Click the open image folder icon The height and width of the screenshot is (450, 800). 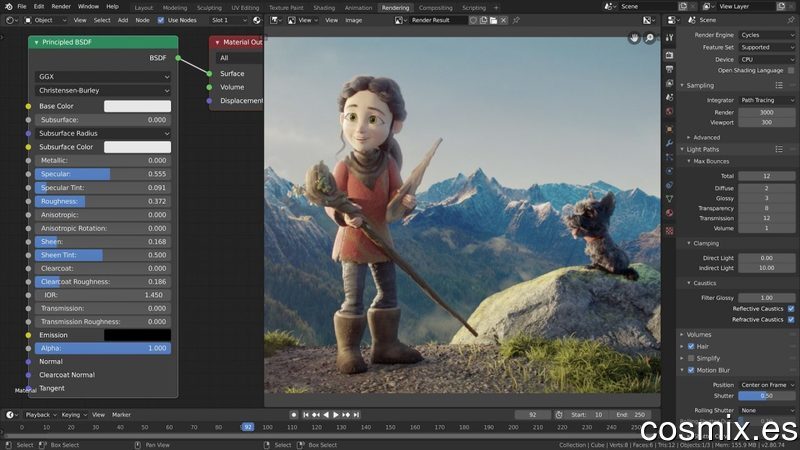point(493,20)
